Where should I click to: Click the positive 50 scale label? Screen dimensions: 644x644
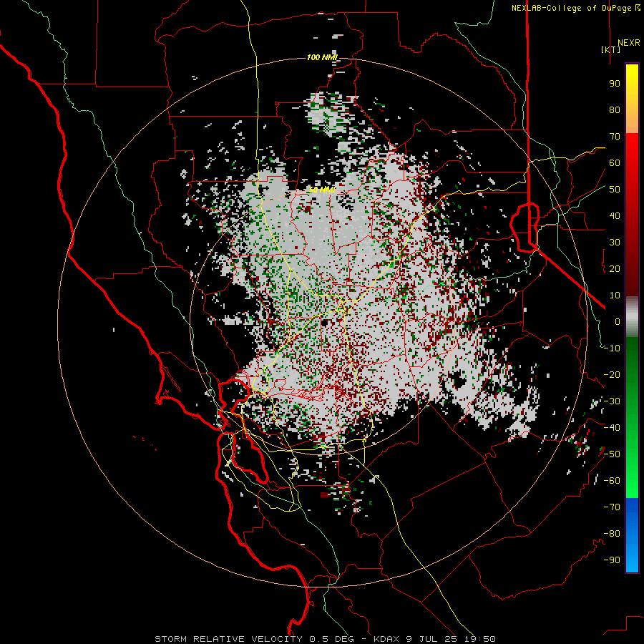tap(615, 190)
